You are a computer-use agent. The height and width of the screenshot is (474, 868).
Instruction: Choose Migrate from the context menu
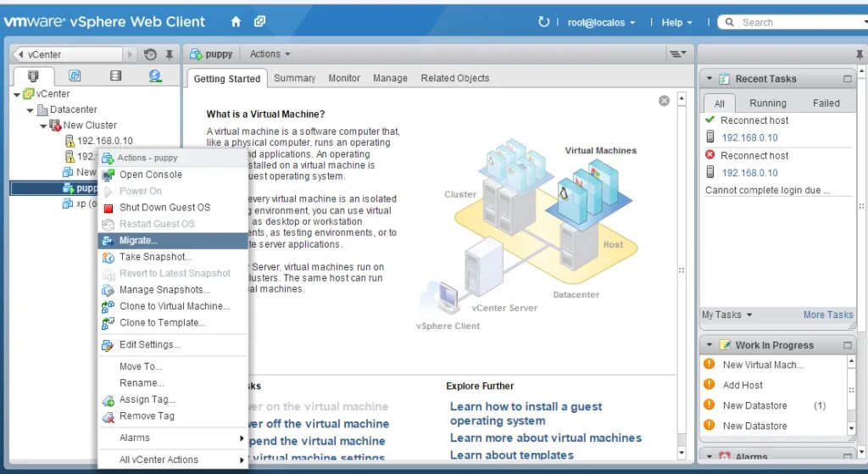173,240
